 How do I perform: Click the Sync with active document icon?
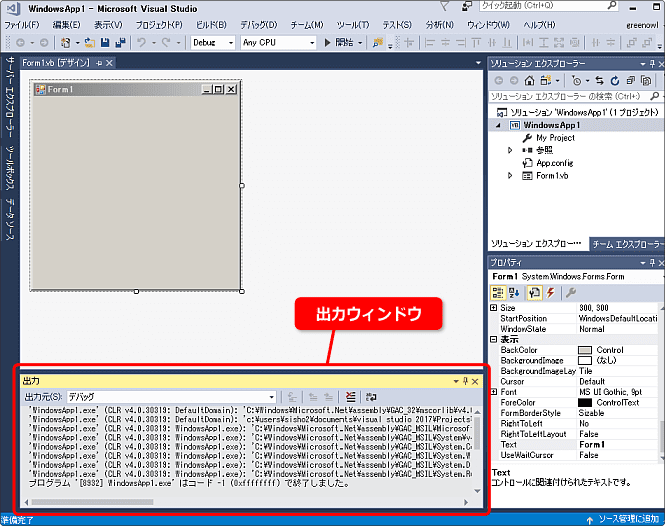click(x=599, y=80)
